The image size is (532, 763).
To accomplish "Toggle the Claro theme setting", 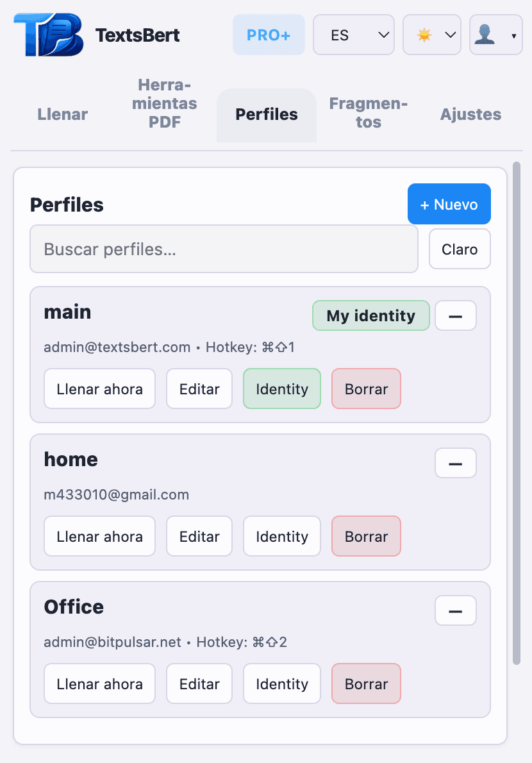I will pyautogui.click(x=460, y=249).
